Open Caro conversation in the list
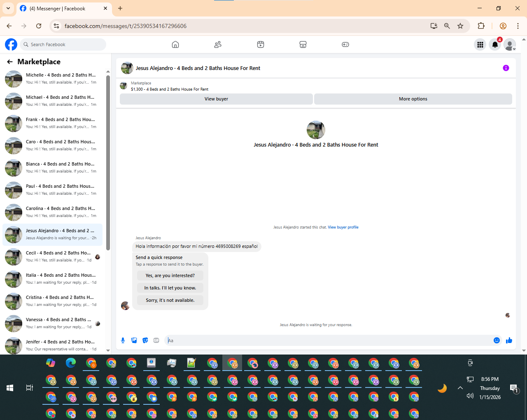The height and width of the screenshot is (420, 527). (x=52, y=146)
